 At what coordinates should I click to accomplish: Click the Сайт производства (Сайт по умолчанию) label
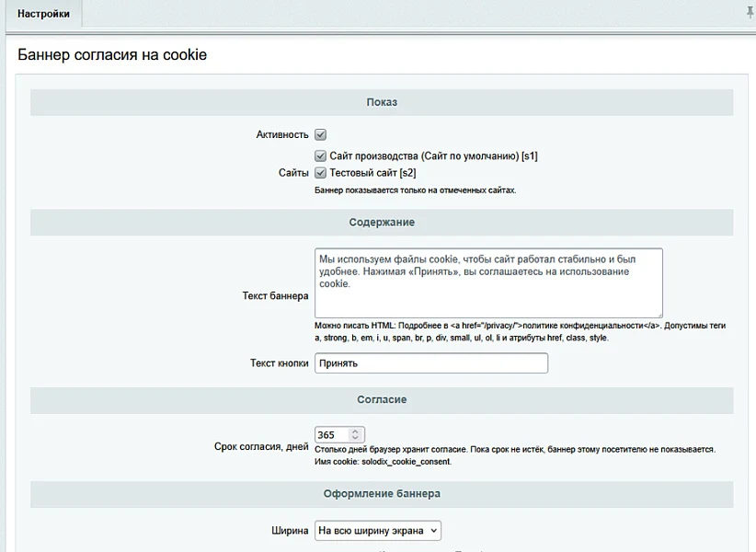click(433, 155)
